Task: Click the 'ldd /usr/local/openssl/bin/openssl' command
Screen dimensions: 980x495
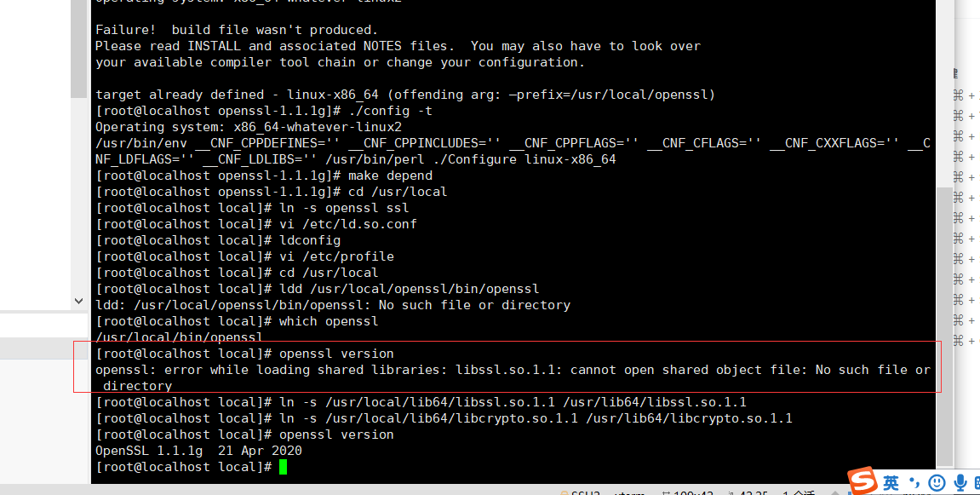Action: (x=409, y=289)
